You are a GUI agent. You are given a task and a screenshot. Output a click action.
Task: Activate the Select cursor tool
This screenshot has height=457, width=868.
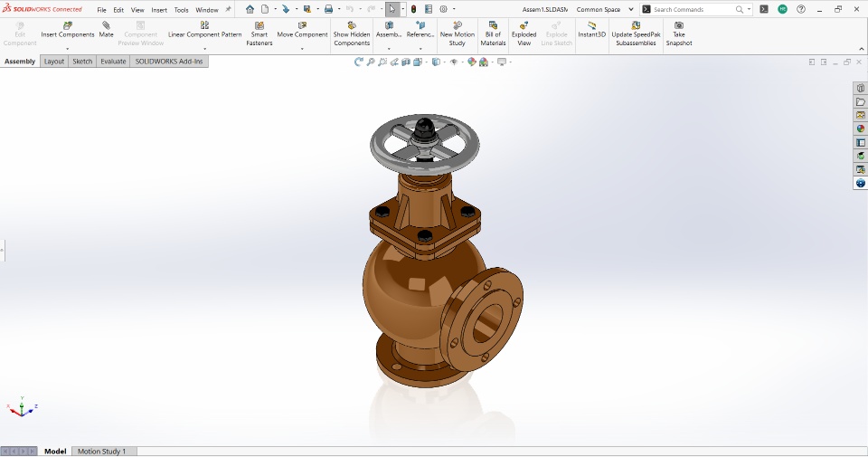(392, 9)
